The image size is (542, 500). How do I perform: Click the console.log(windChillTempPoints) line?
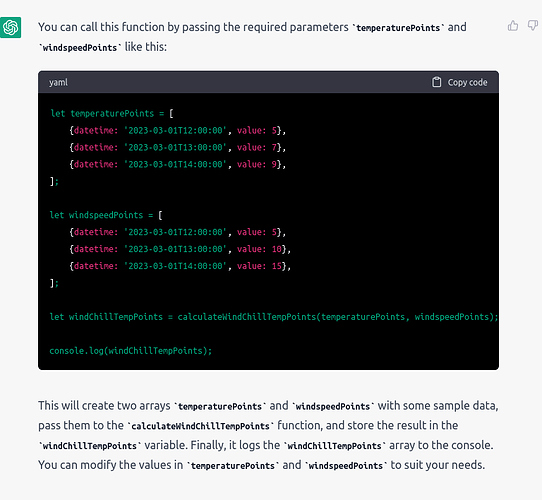[x=131, y=351]
